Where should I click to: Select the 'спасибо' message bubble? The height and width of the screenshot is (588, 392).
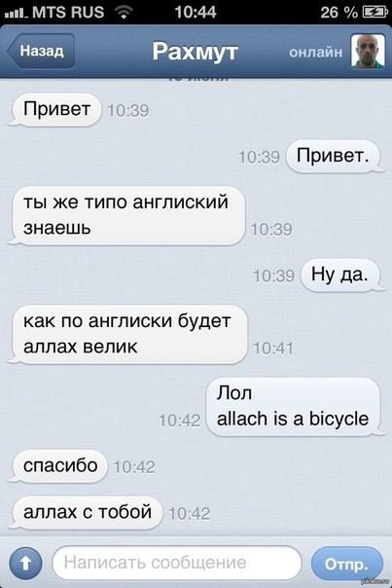click(60, 465)
